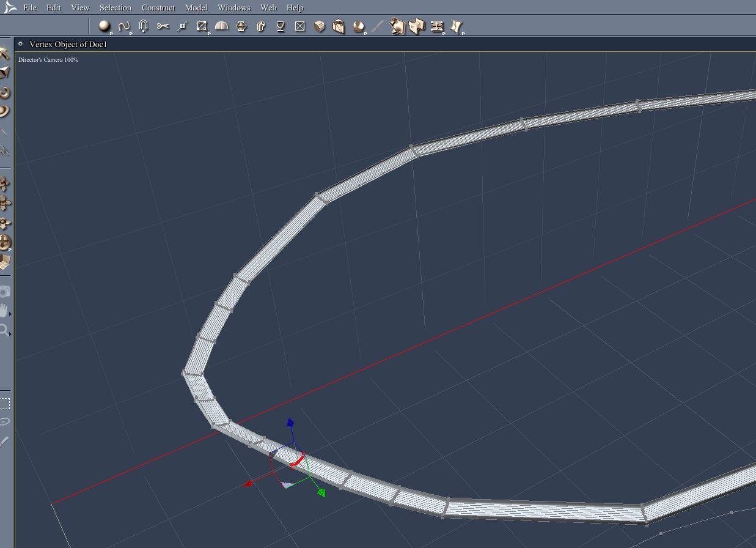
Task: Open the Windows menu
Action: (x=234, y=7)
